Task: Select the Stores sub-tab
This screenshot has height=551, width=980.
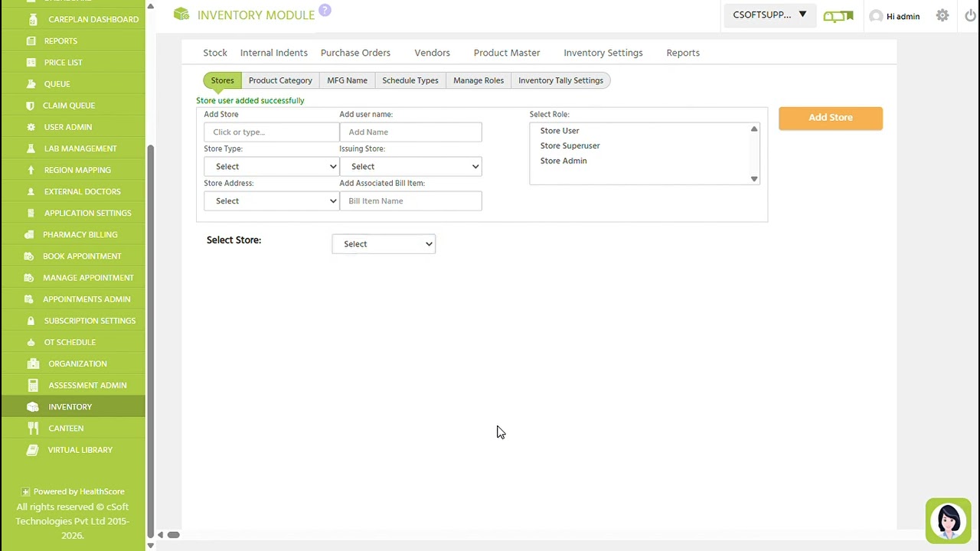Action: 222,80
